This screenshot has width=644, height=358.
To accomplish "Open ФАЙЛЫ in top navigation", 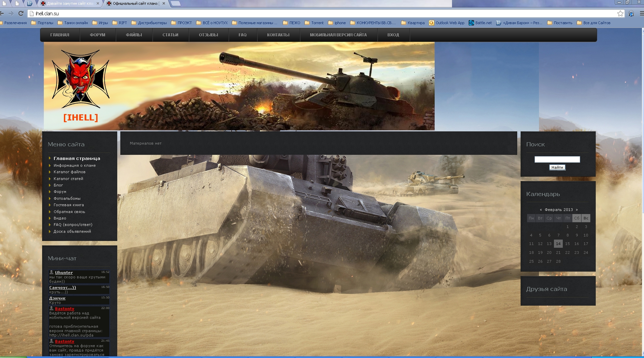I will point(134,35).
